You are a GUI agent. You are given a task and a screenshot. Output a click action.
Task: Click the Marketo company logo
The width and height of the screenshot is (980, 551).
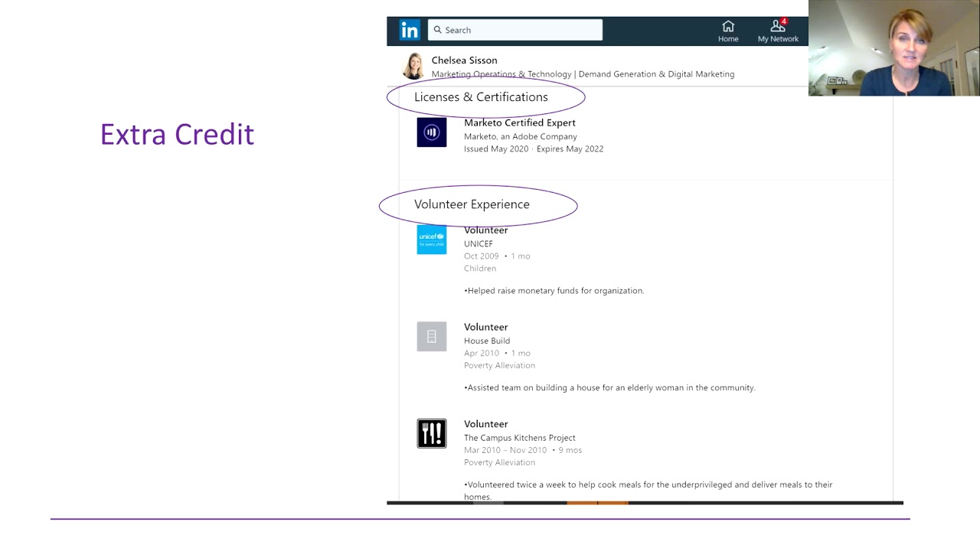point(432,132)
